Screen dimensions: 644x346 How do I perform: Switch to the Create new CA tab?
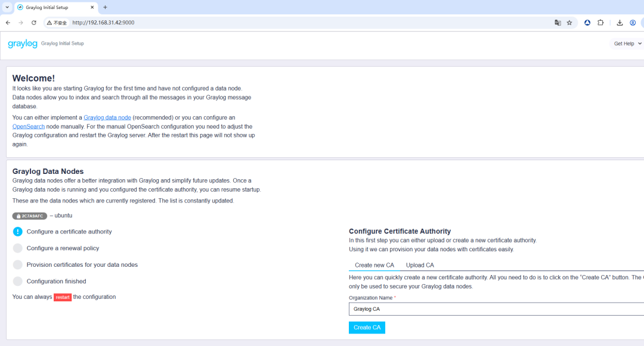(x=374, y=265)
